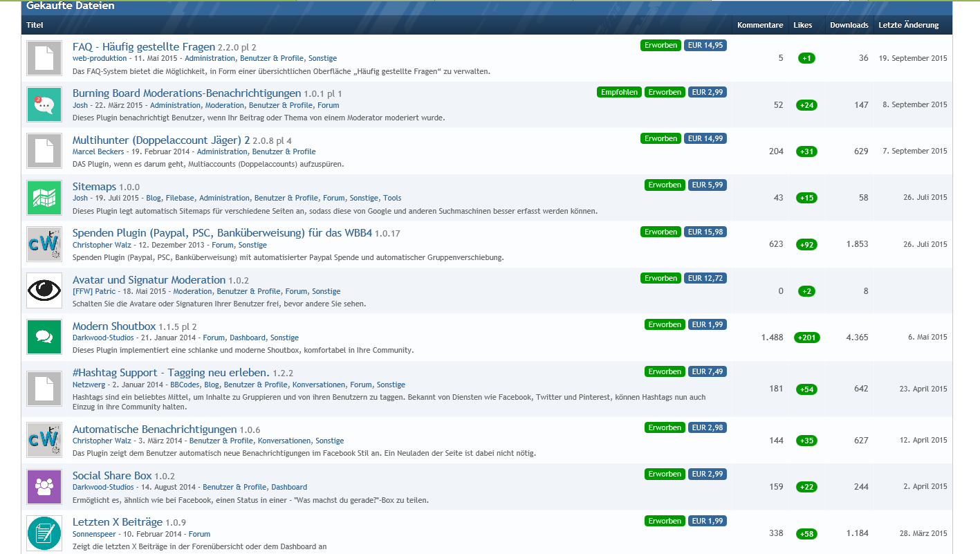Click the Social Share Box purple people icon
This screenshot has width=980, height=554.
point(44,486)
